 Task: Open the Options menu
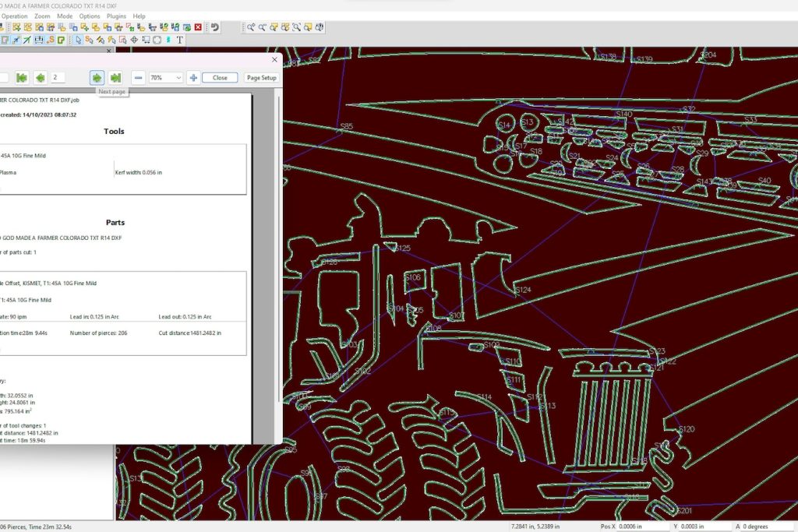click(90, 16)
